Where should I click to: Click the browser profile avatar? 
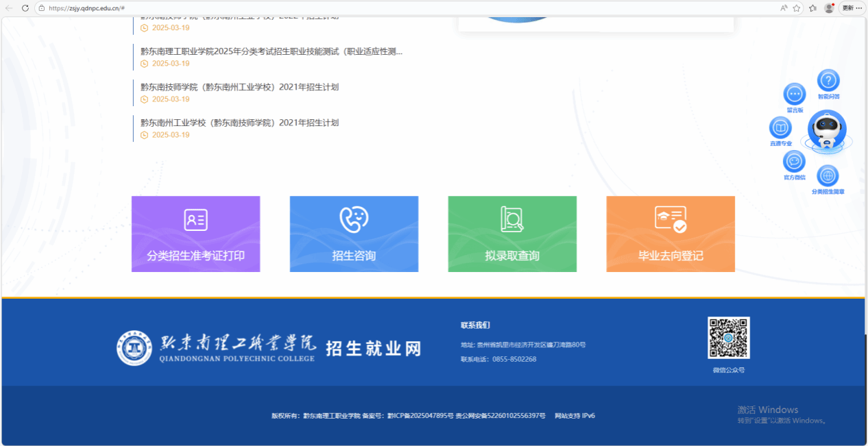[829, 8]
